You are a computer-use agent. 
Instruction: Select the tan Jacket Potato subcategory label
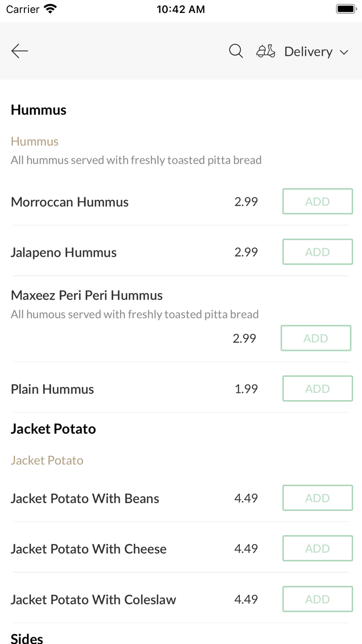[x=47, y=460]
